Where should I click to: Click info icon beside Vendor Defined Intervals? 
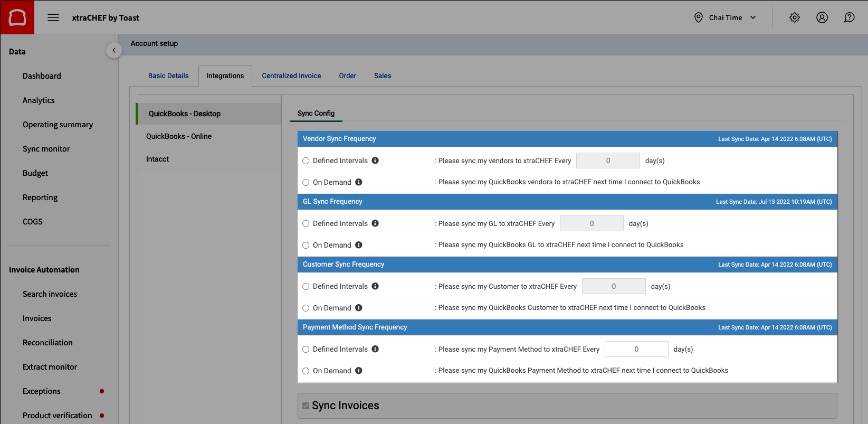(375, 161)
